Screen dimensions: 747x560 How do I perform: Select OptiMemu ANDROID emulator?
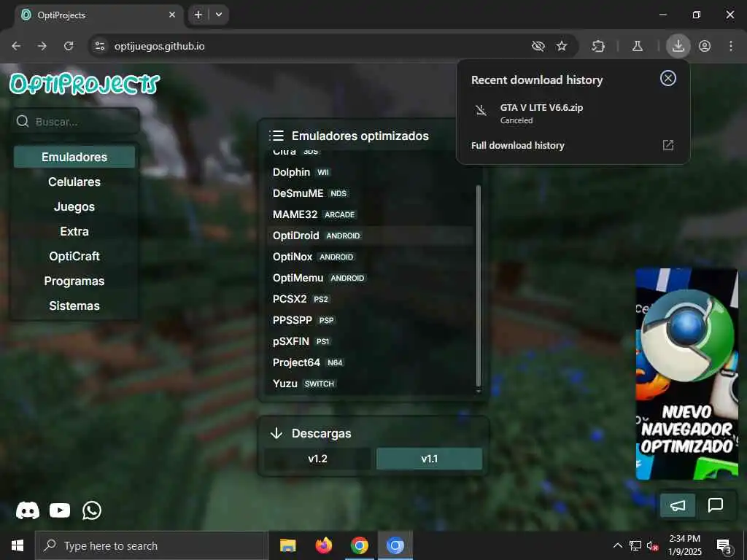pos(370,278)
